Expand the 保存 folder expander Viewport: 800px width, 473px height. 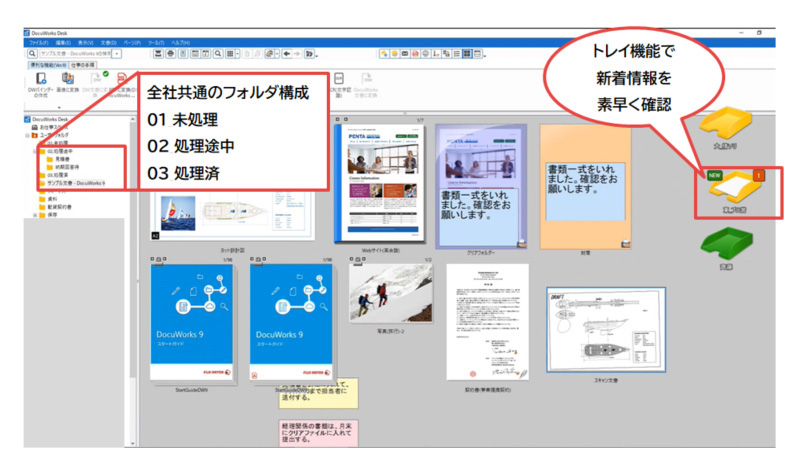(35, 215)
